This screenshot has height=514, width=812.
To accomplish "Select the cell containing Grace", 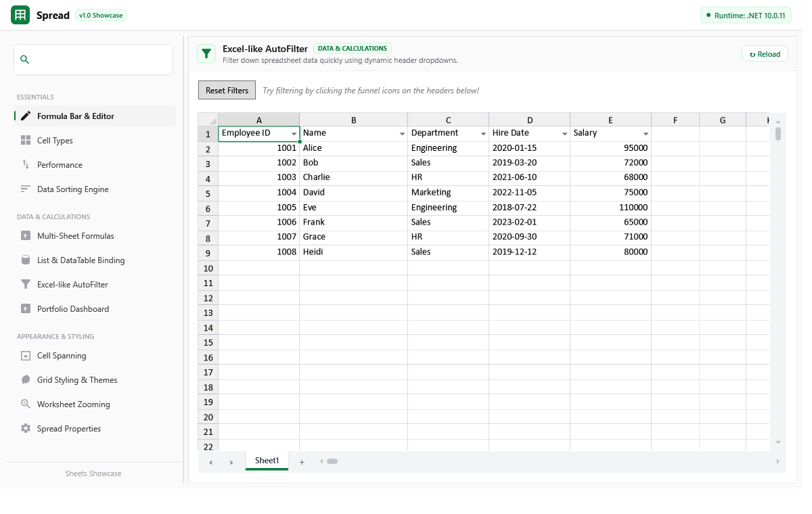I will click(354, 237).
